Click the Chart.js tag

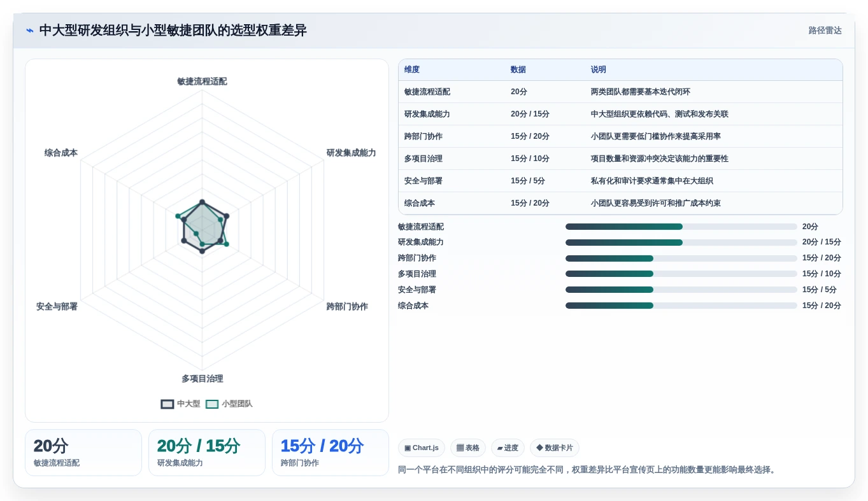[x=422, y=448]
